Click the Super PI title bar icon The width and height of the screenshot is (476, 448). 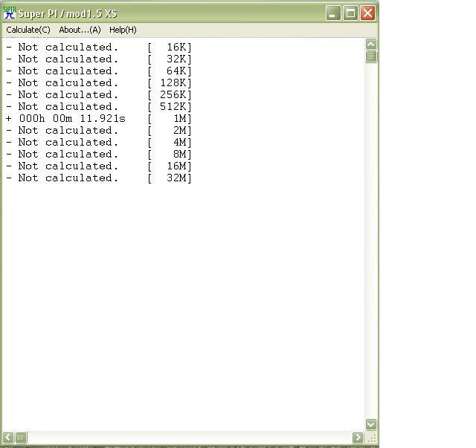(x=10, y=13)
